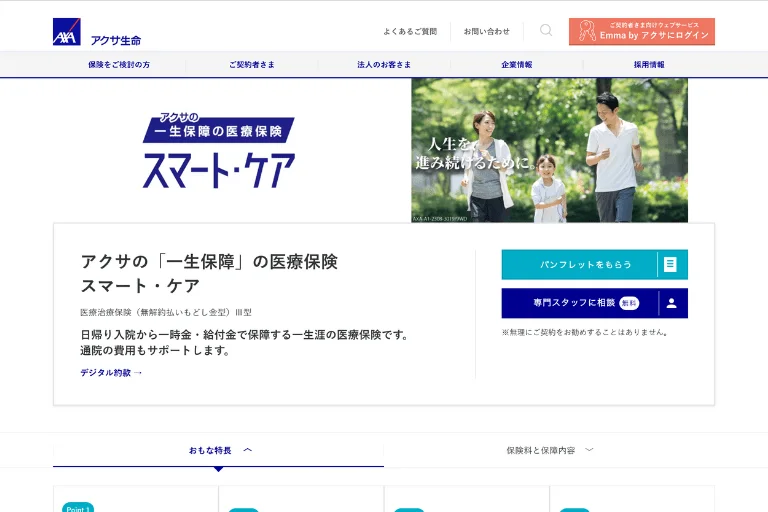Click heading アクサの「一生保障」の医療保険
Image resolution: width=768 pixels, height=512 pixels.
click(x=209, y=262)
